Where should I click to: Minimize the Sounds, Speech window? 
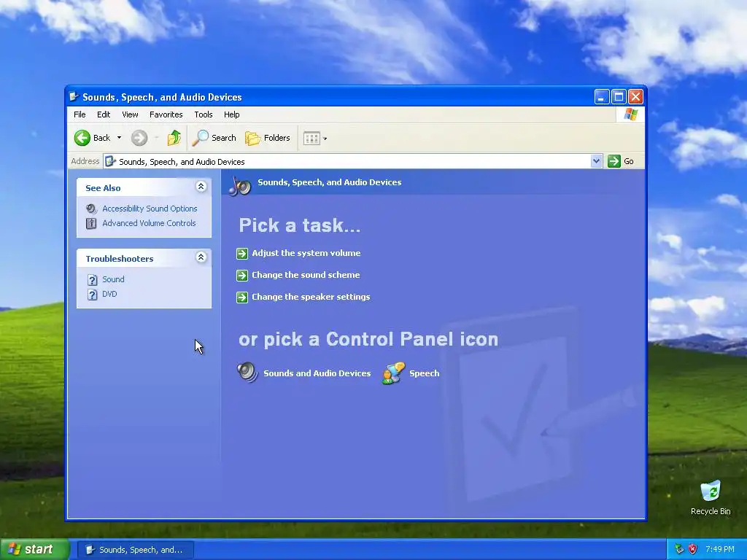point(602,97)
